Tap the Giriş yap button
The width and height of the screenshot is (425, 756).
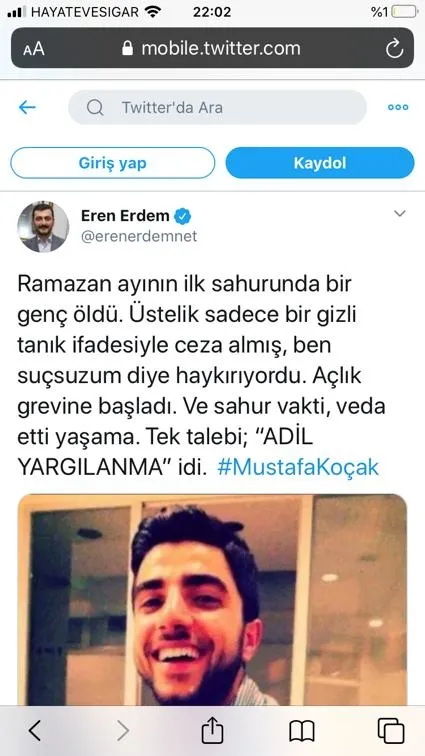tap(112, 163)
